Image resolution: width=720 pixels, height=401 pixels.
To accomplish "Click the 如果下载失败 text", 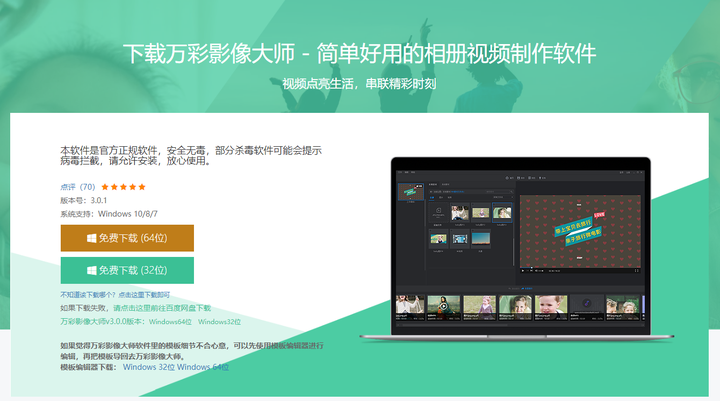I will tap(86, 308).
